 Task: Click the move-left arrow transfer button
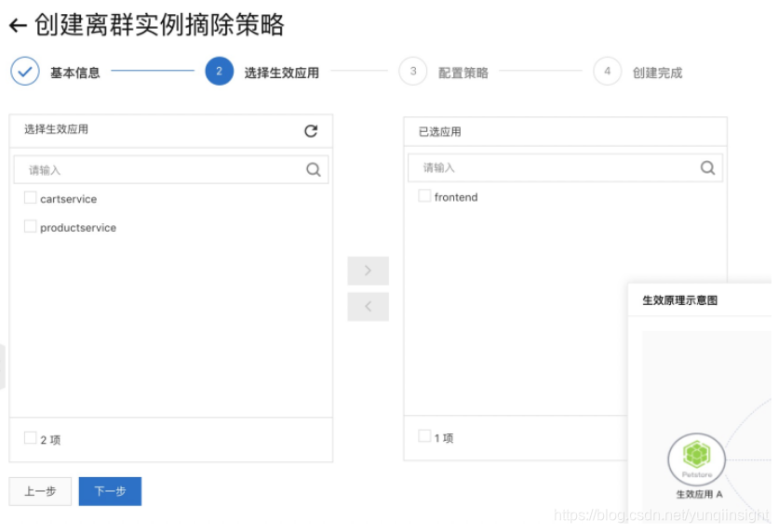tap(368, 307)
